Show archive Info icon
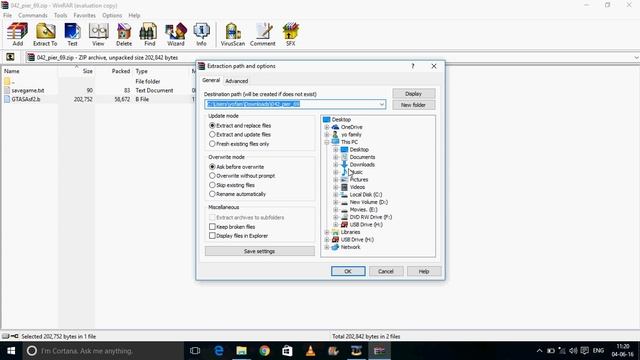Screen dimensions: 640x360 tap(201, 34)
